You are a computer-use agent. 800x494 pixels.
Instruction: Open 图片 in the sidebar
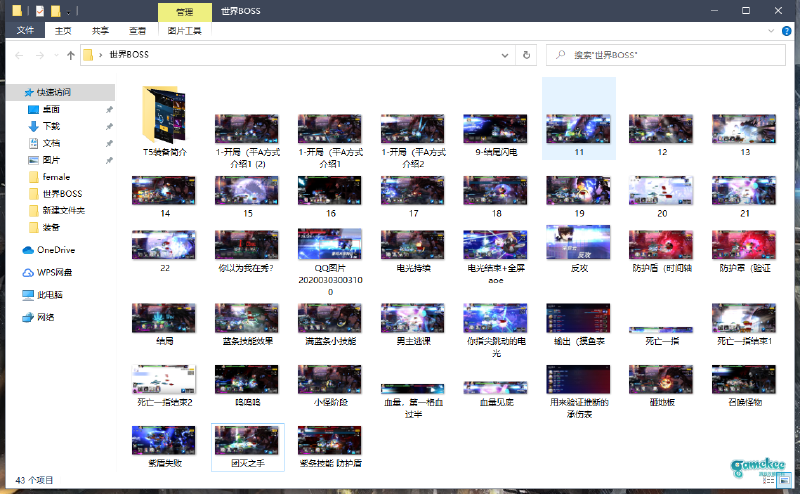(x=51, y=160)
